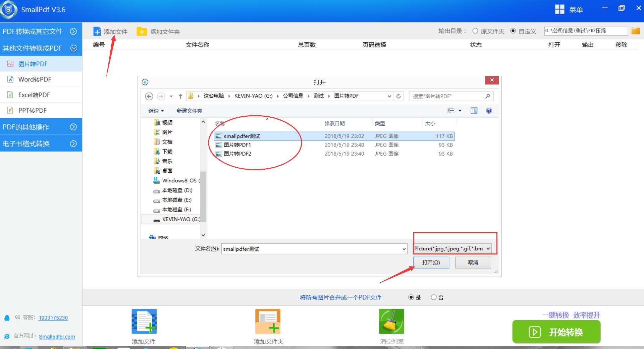Close the 打开 dialog
The image size is (644, 349).
[492, 80]
